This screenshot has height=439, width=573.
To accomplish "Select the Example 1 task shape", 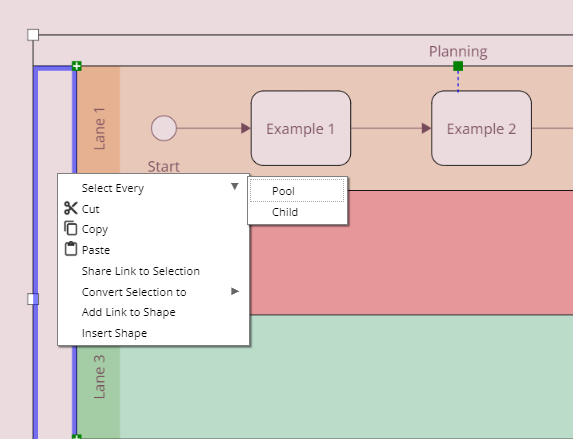I will pos(301,128).
